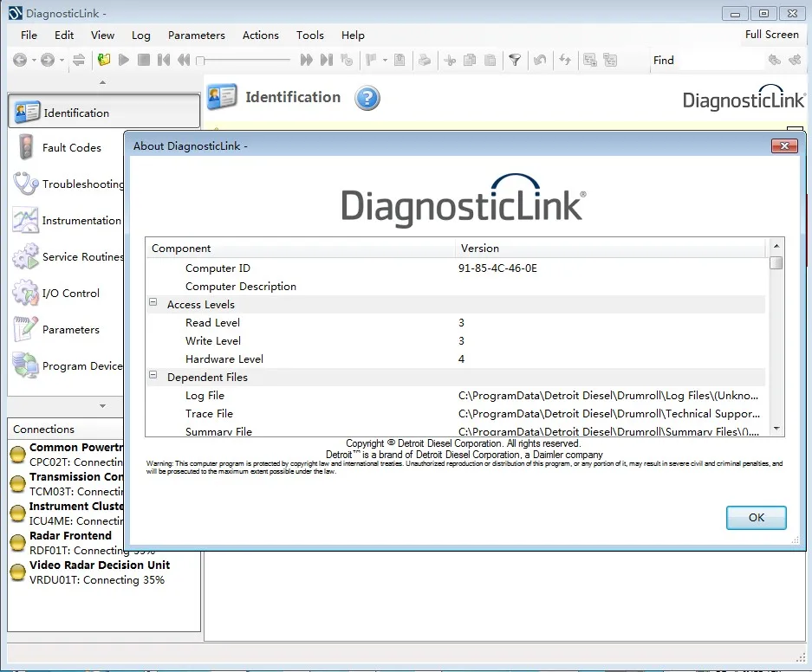Click the rewind log button
This screenshot has height=672, width=812.
coord(184,60)
